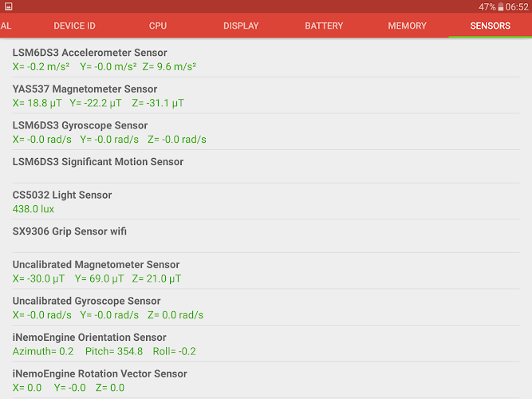
Task: Tap the LSM6DS3 Gyroscope Sensor item
Action: (266, 132)
